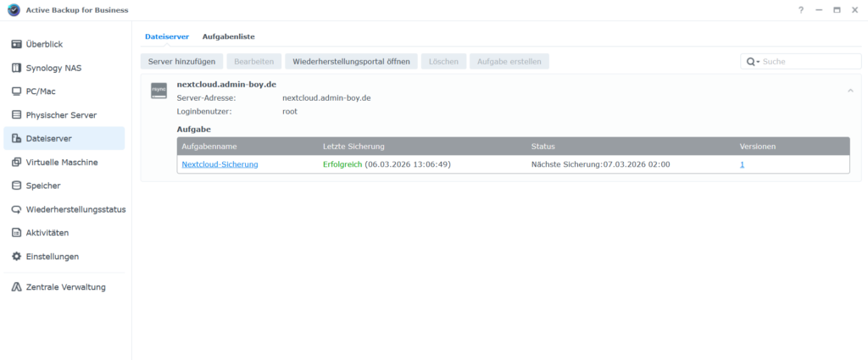Select the Dateiserver tab
Screen dimensions: 868x360
point(166,36)
